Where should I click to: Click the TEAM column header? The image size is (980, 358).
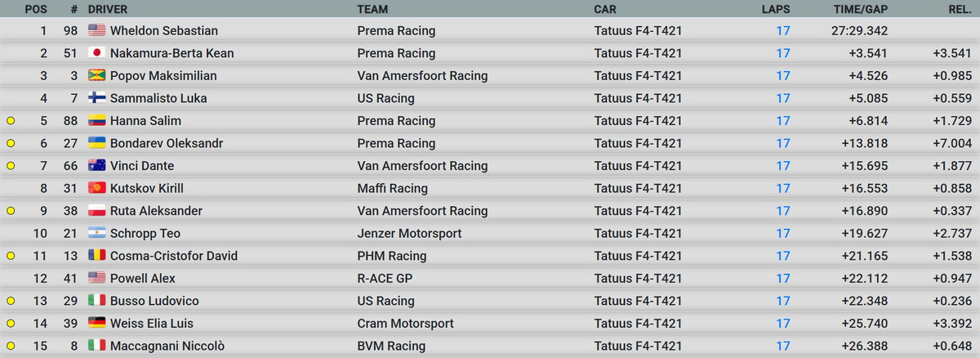372,9
